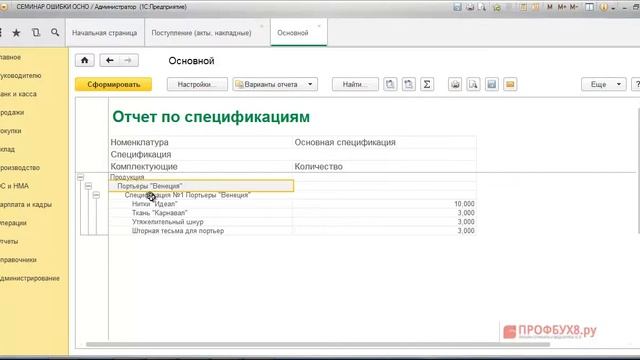Image resolution: width=640 pixels, height=360 pixels.
Task: Click the green link icon in title bar
Action: coord(497,7)
